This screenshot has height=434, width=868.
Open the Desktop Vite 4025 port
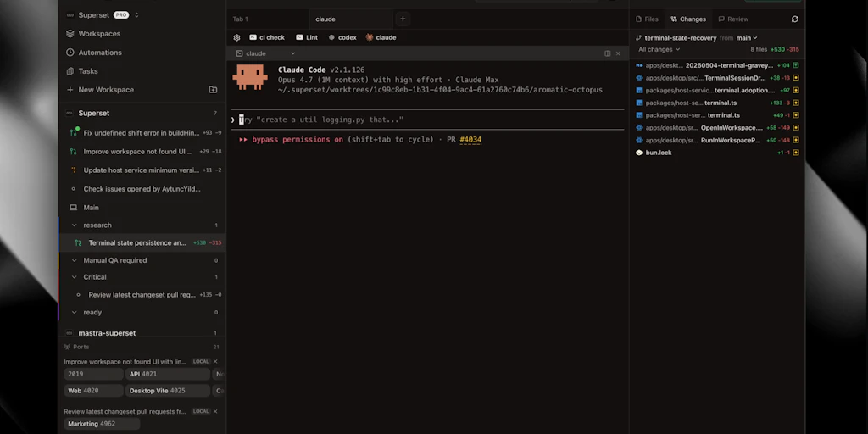[x=168, y=391]
